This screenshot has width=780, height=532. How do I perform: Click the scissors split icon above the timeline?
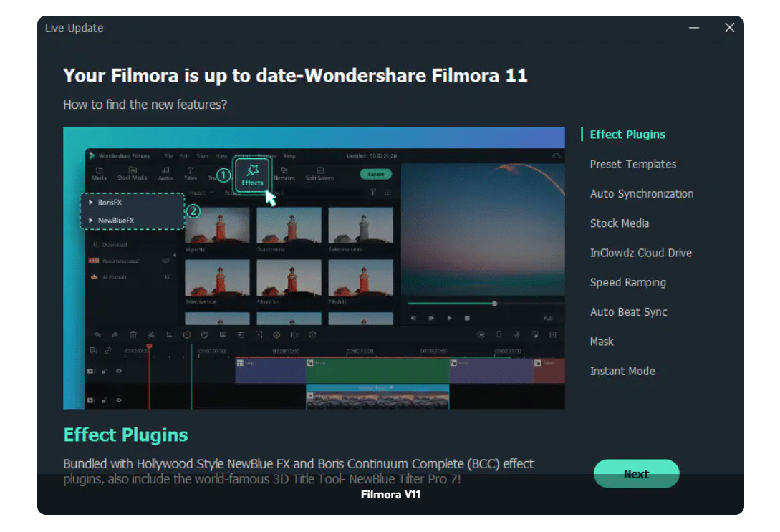(151, 334)
